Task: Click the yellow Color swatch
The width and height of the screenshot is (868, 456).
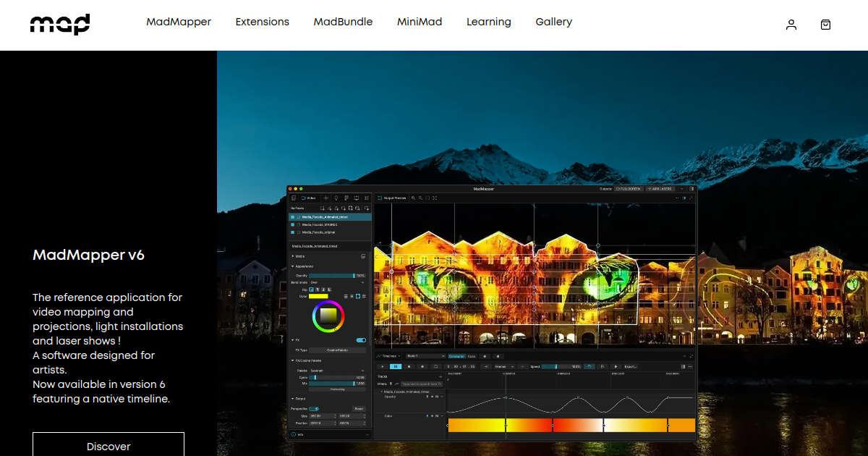Action: pos(318,296)
